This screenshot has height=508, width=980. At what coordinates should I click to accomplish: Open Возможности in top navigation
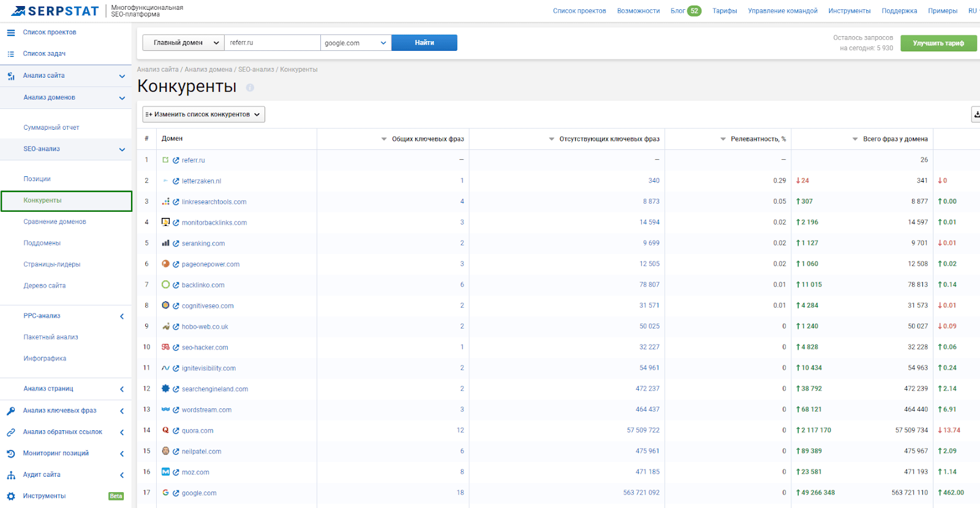[638, 11]
